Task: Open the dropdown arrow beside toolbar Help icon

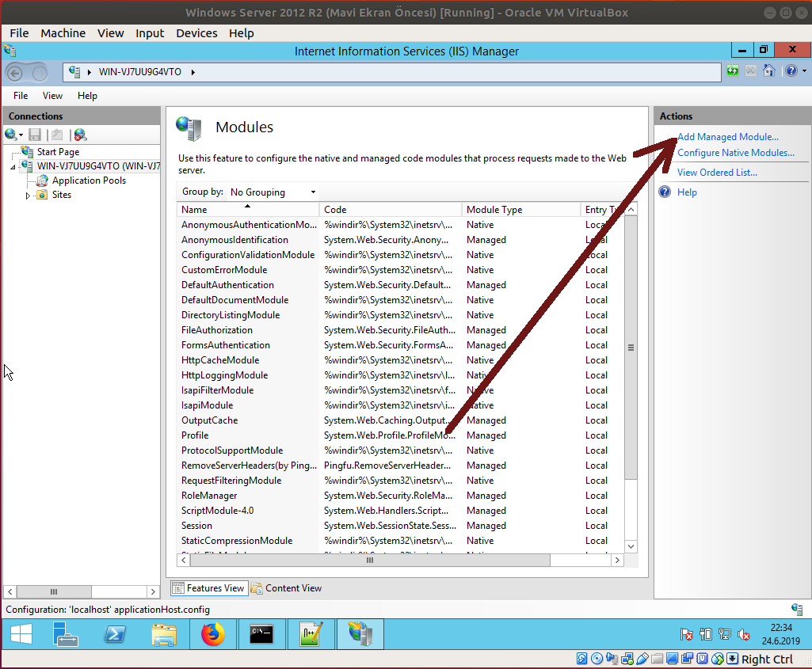Action: click(804, 71)
